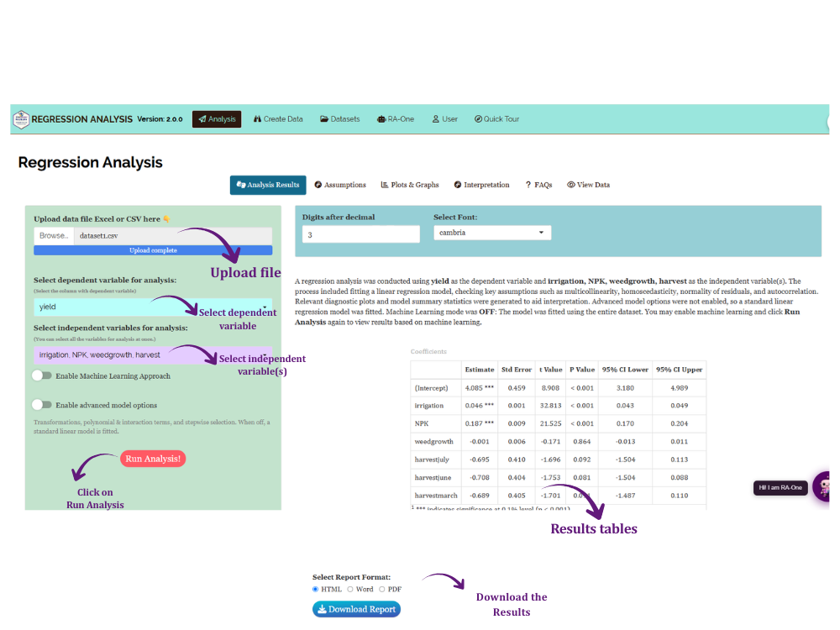This screenshot has width=840, height=630.
Task: Click Download Report button
Action: (x=356, y=609)
